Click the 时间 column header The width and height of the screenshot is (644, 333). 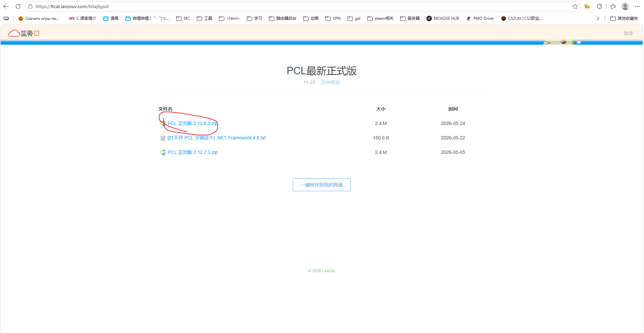[x=453, y=109]
